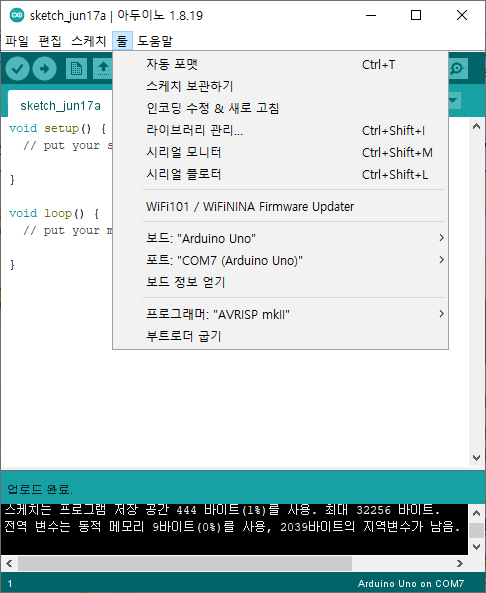Open the 도움말 menu
Image resolution: width=486 pixels, height=593 pixels.
click(x=155, y=41)
